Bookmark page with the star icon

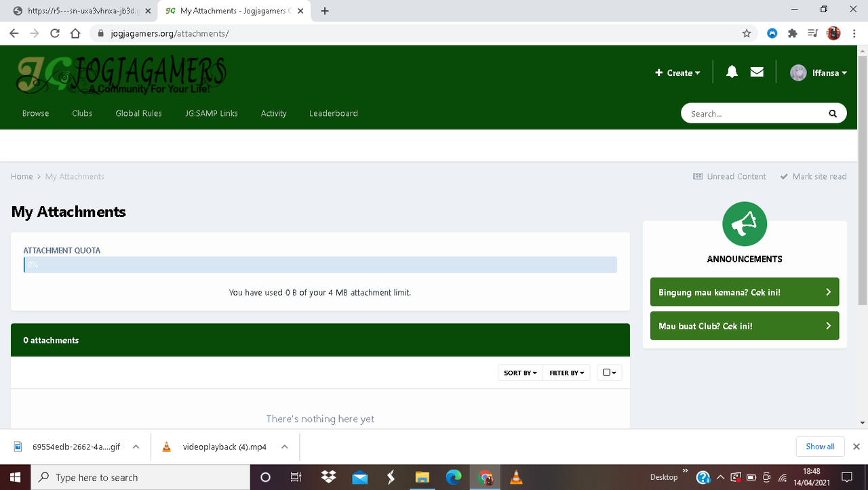point(747,33)
